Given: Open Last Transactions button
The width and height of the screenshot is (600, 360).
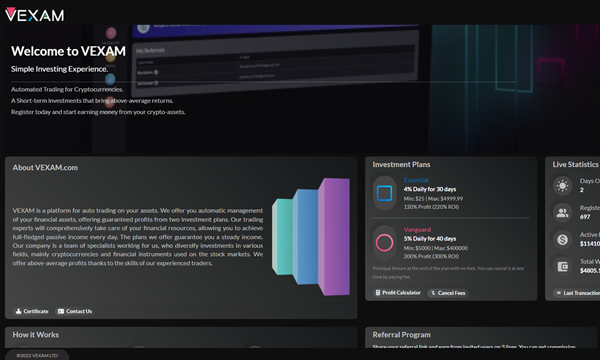Looking at the screenshot, I should click(577, 293).
